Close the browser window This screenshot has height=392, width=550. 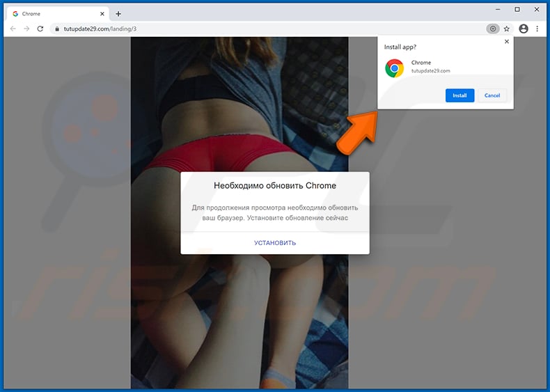pyautogui.click(x=537, y=10)
